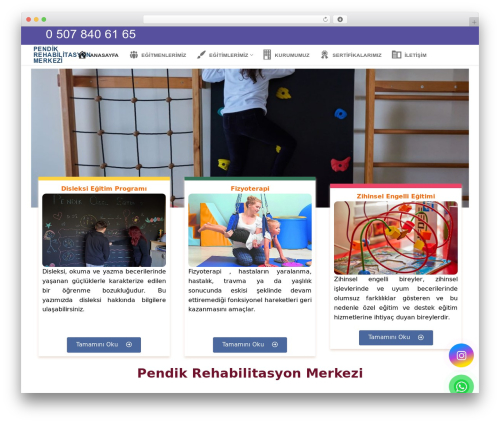This screenshot has height=423, width=500.
Task: Open Disleksi Eğitim Programı title link
Action: pyautogui.click(x=104, y=189)
